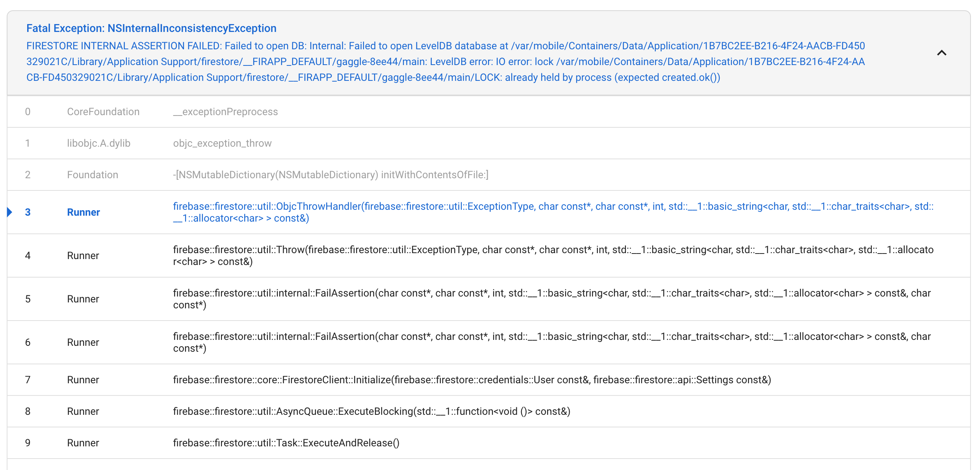980x470 pixels.
Task: Click the Runner label on frame 3
Action: pyautogui.click(x=83, y=212)
